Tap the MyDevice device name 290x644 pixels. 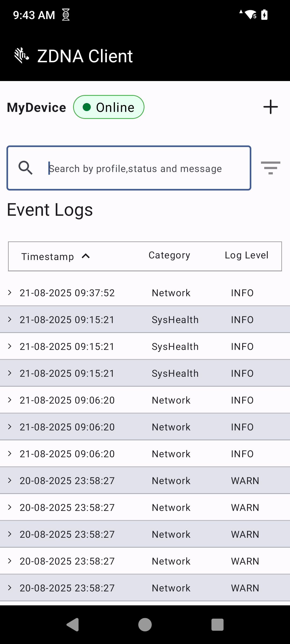[x=37, y=108]
